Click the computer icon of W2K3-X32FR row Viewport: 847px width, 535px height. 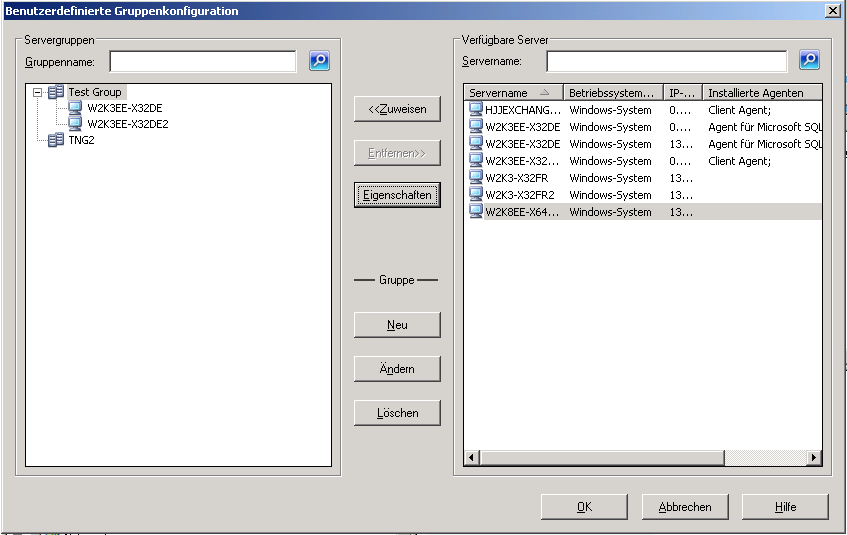[x=475, y=178]
